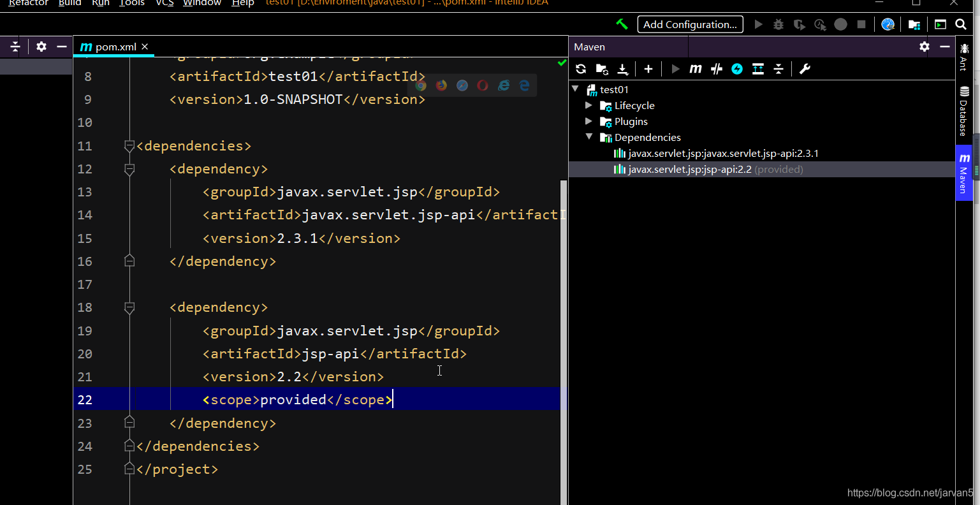Open the Window menu
The width and height of the screenshot is (980, 505).
202,3
